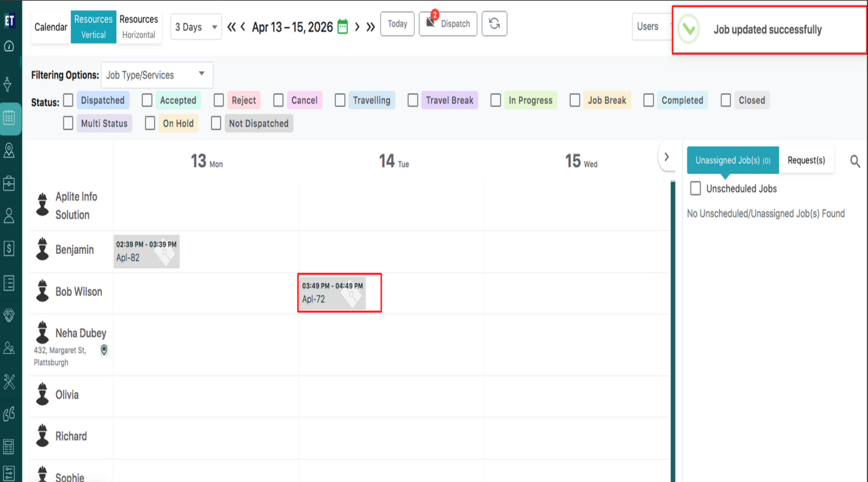
Task: Open the 3 Days range dropdown
Action: point(196,27)
